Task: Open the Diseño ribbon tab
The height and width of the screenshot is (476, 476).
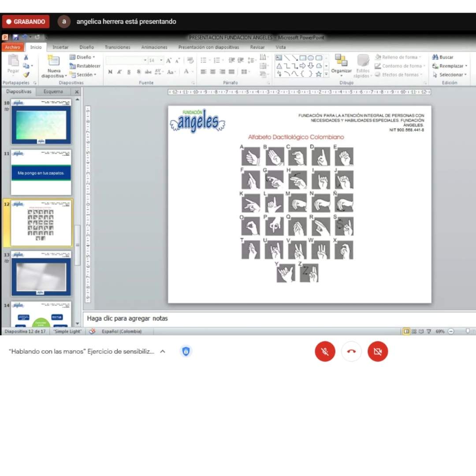Action: (86, 47)
